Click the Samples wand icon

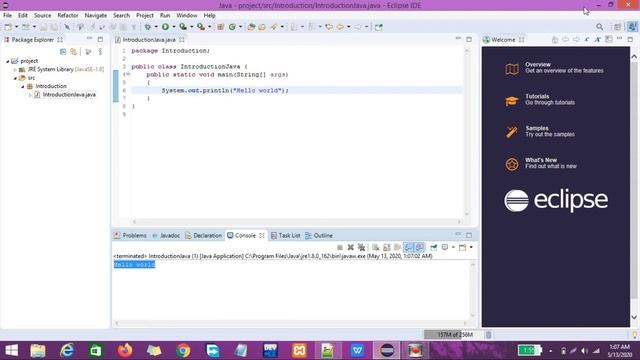click(512, 132)
